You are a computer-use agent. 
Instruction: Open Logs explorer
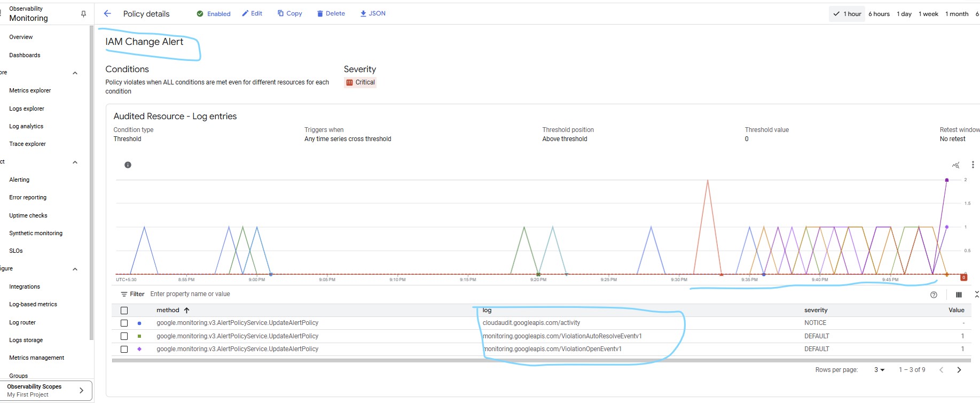27,108
